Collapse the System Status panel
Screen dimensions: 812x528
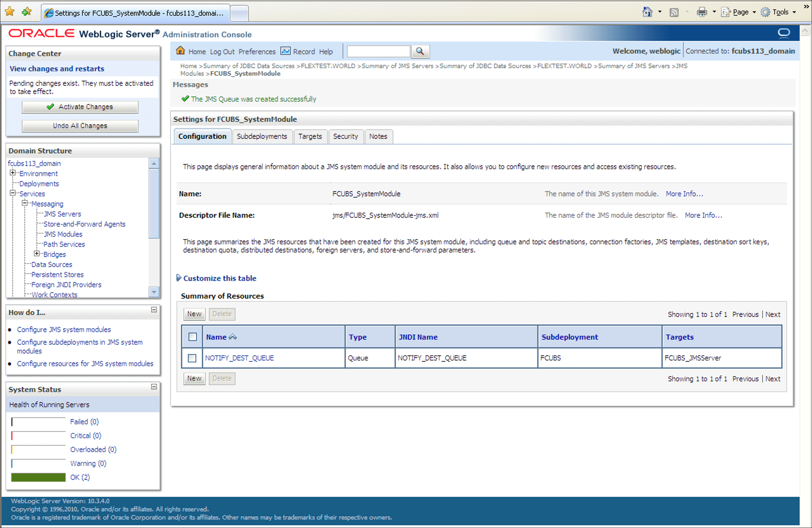coord(154,387)
